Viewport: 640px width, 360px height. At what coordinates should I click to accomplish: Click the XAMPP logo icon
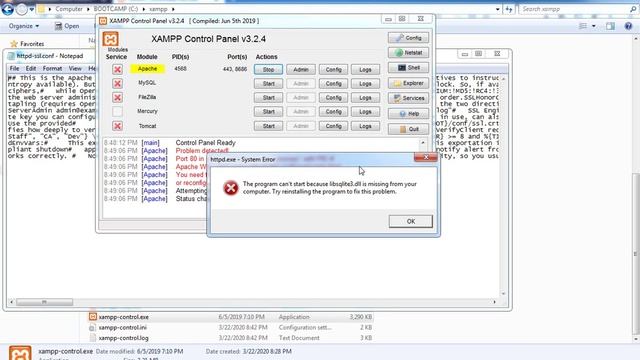pyautogui.click(x=111, y=39)
